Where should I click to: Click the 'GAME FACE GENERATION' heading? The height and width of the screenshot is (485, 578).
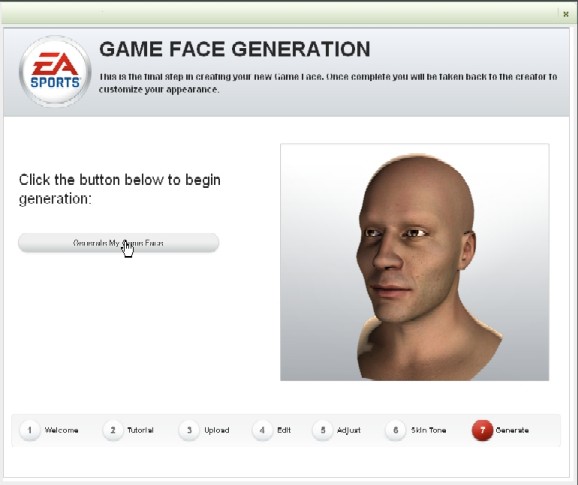(x=235, y=49)
